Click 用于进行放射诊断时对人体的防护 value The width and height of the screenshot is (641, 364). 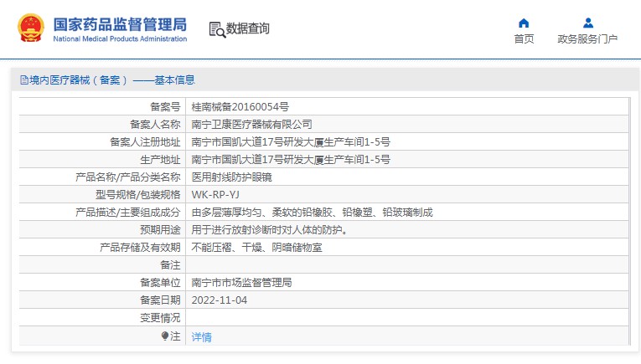[x=270, y=230]
